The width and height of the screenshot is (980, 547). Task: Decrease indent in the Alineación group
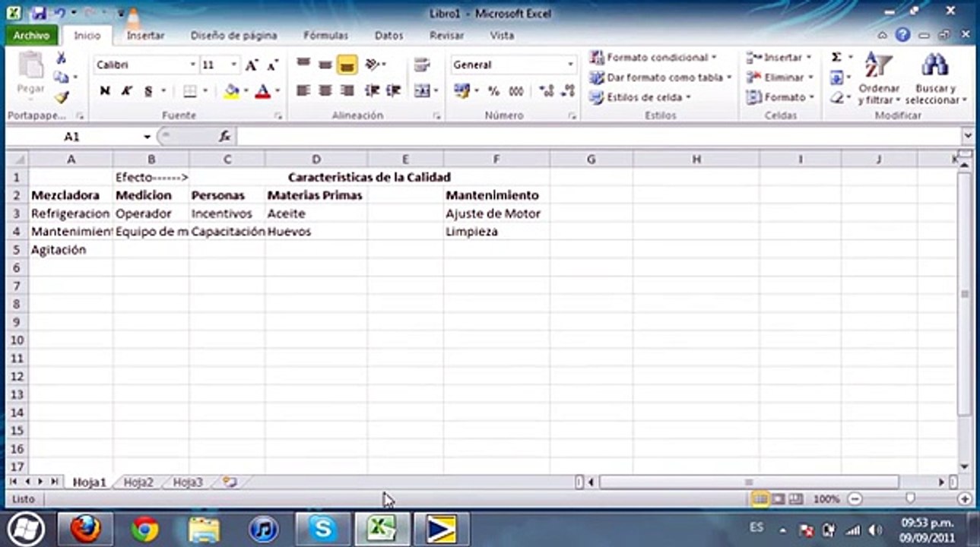pos(372,90)
